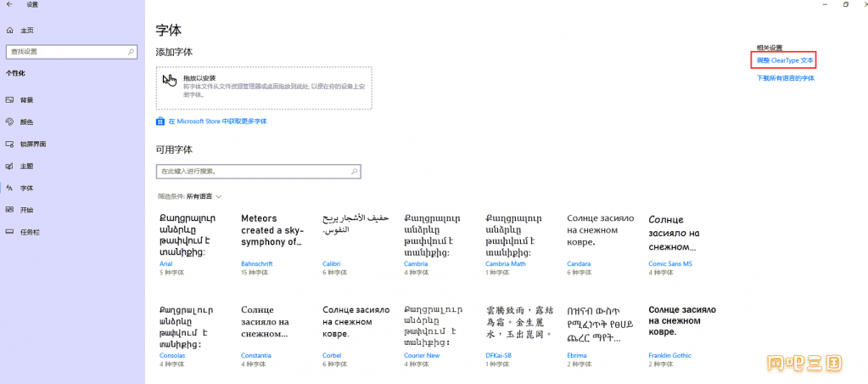Click the 拖放以安装 drop zone
This screenshot has width=868, height=384.
coord(264,88)
